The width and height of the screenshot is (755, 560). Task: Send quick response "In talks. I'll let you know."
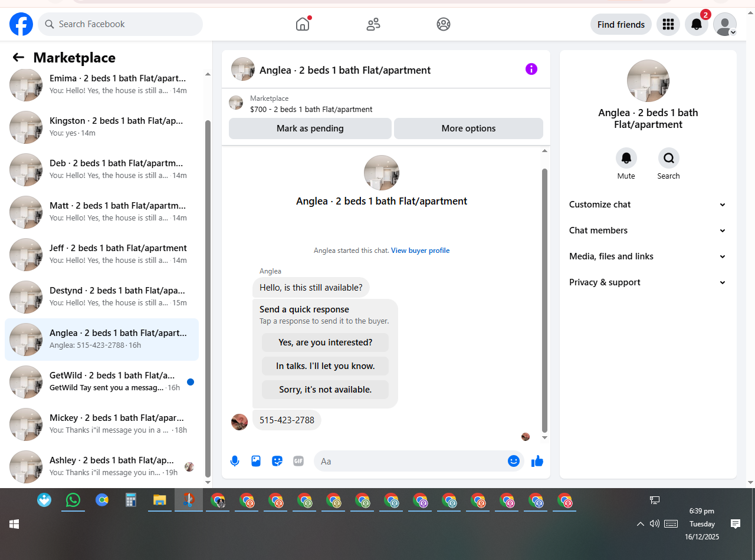tap(326, 366)
